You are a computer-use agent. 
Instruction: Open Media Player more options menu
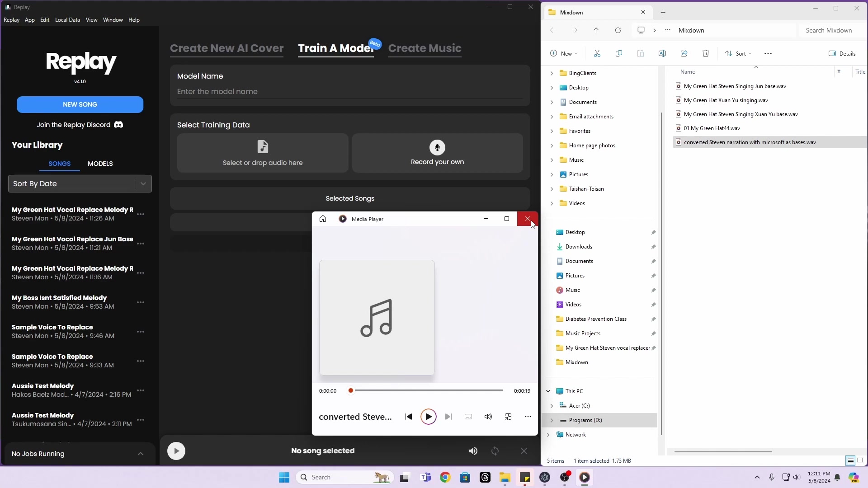click(x=528, y=417)
